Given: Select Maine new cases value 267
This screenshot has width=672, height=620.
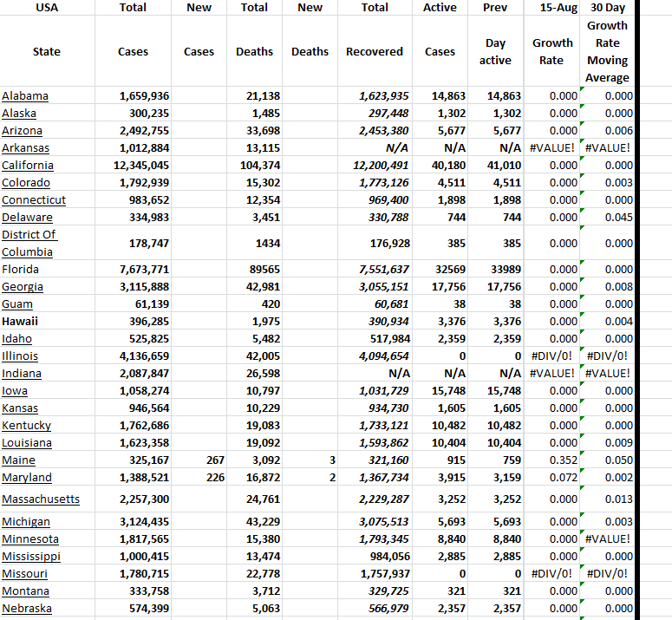Looking at the screenshot, I should pyautogui.click(x=199, y=460).
